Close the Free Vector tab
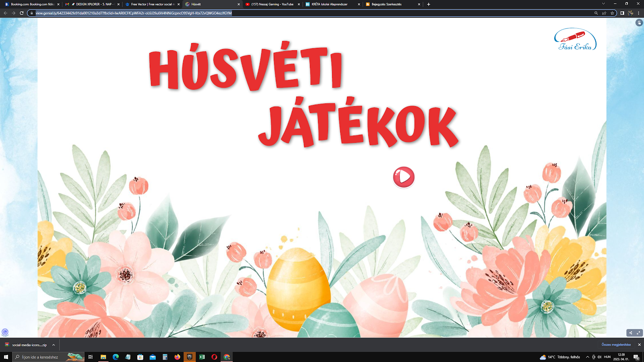Screen dimensions: 644x362 click(179, 4)
